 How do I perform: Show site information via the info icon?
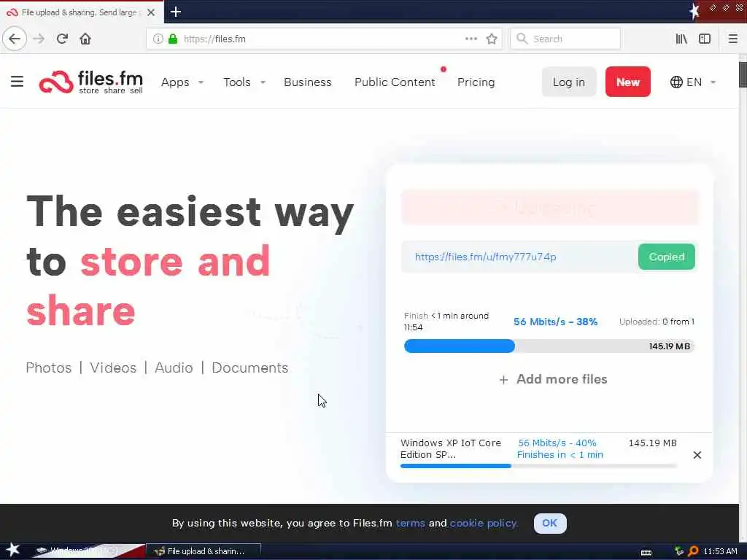158,39
